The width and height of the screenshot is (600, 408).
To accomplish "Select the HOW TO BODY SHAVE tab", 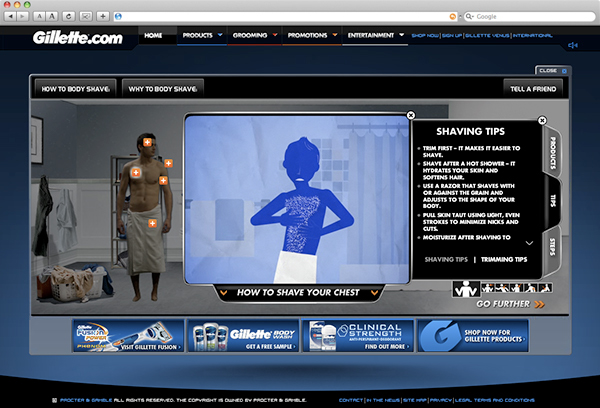I will [75, 89].
